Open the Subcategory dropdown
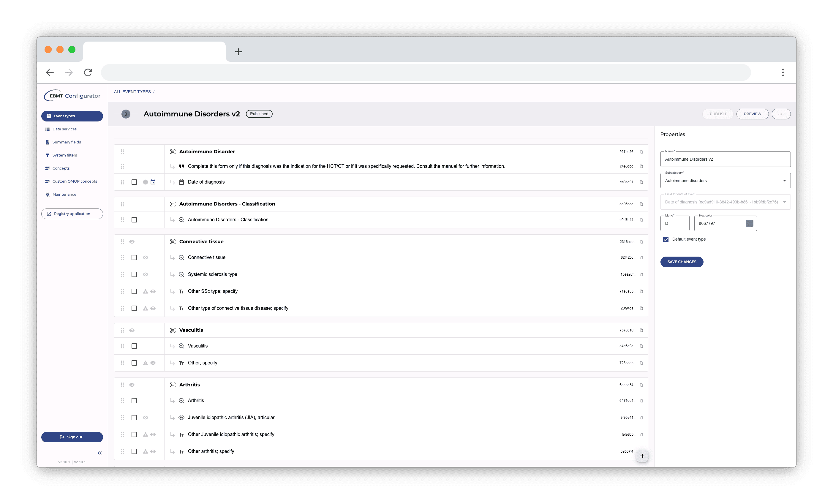Viewport: 833px width, 504px height. pos(725,181)
